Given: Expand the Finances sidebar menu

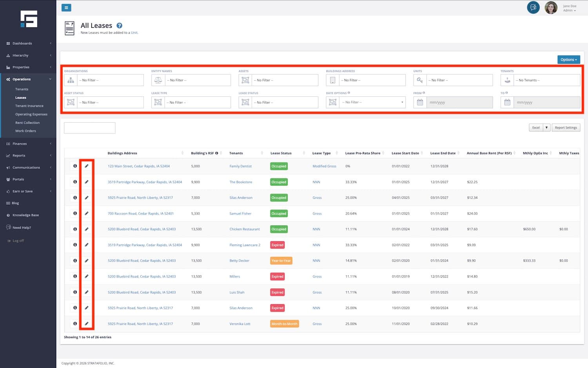Looking at the screenshot, I should (x=20, y=144).
